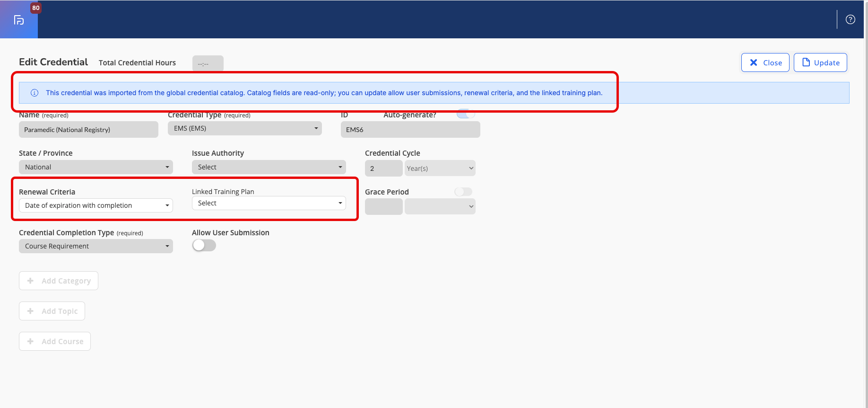Open the Credential Type dropdown
Screen dimensions: 868x408
click(245, 128)
